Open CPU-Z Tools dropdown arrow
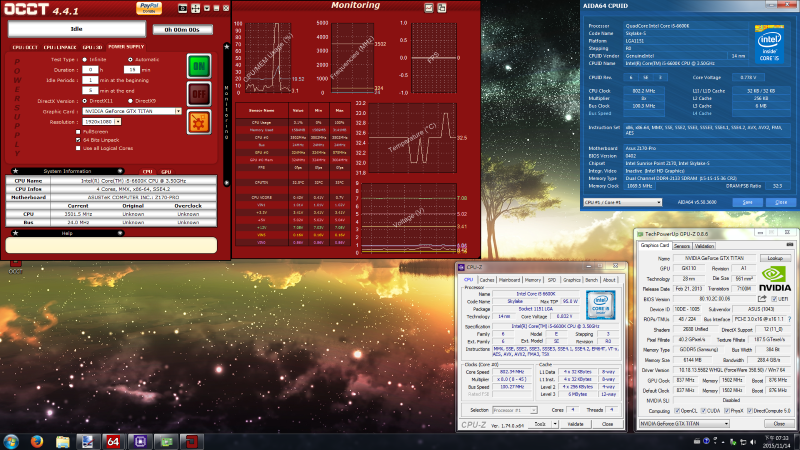Image resolution: width=800 pixels, height=450 pixels. 555,424
